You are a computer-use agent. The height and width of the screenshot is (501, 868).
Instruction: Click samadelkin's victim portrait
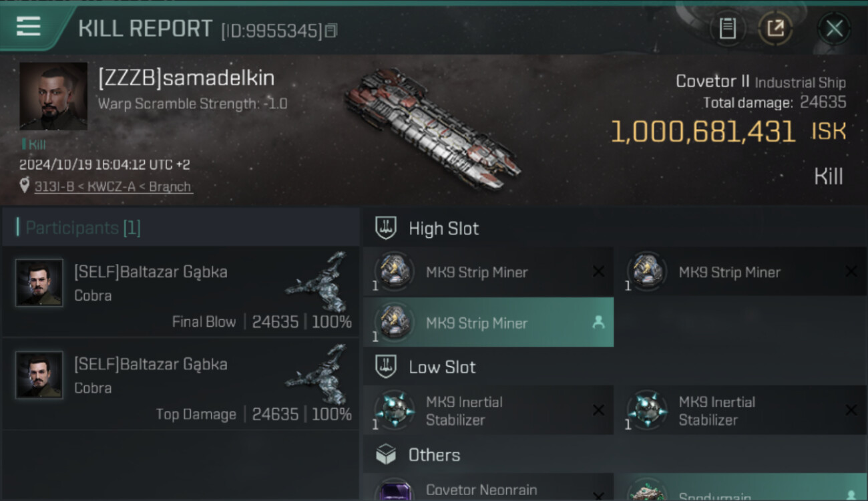(x=53, y=96)
